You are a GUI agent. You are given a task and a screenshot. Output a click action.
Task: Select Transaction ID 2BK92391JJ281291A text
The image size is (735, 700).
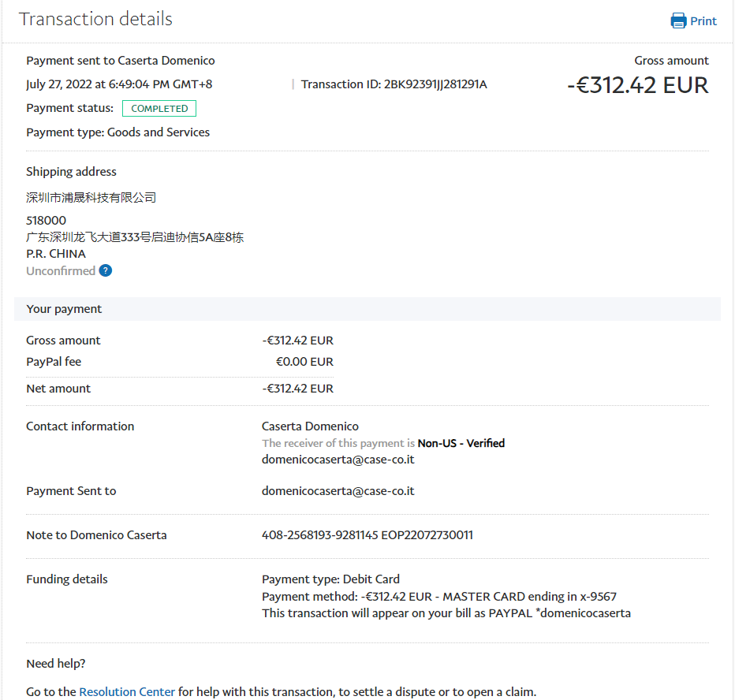click(394, 84)
